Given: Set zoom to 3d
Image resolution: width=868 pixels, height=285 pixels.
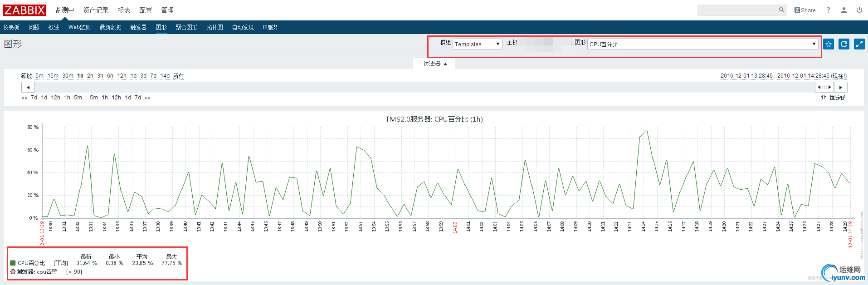Looking at the screenshot, I should [x=143, y=76].
